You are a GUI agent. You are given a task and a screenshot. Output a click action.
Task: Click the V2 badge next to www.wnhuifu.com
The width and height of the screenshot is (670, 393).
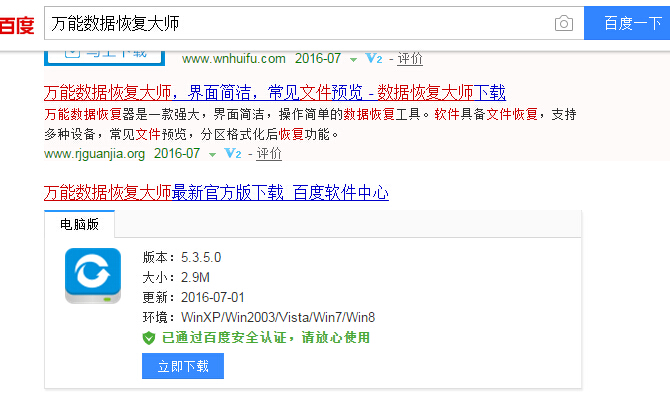[374, 58]
